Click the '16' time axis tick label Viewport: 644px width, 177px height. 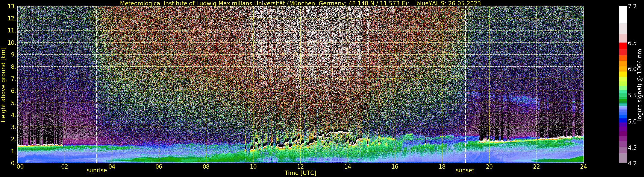click(395, 167)
